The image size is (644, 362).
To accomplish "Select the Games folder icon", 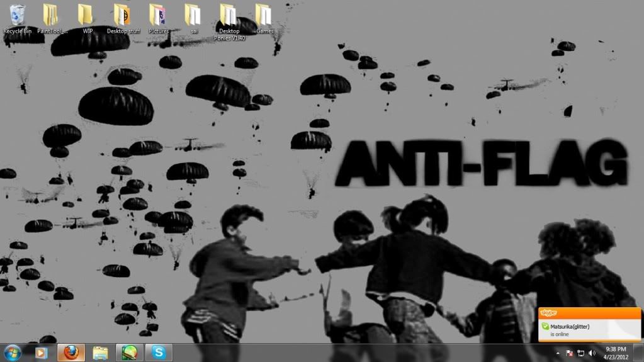I will click(264, 19).
